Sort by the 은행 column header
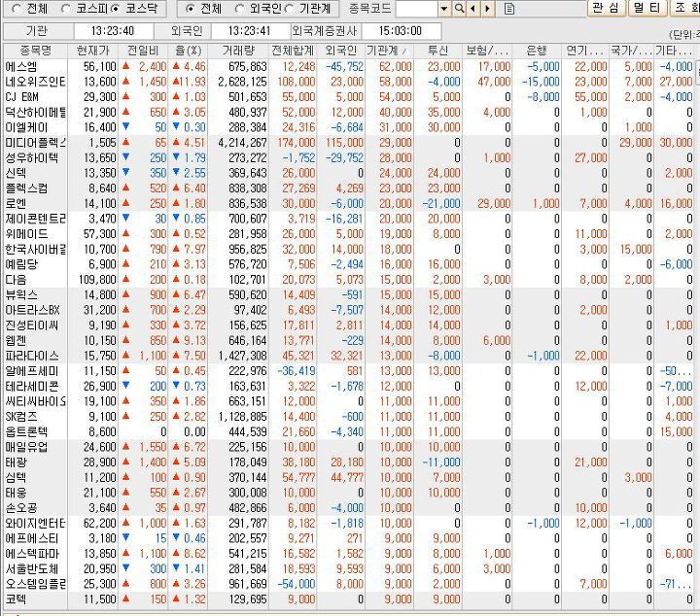 tap(537, 51)
